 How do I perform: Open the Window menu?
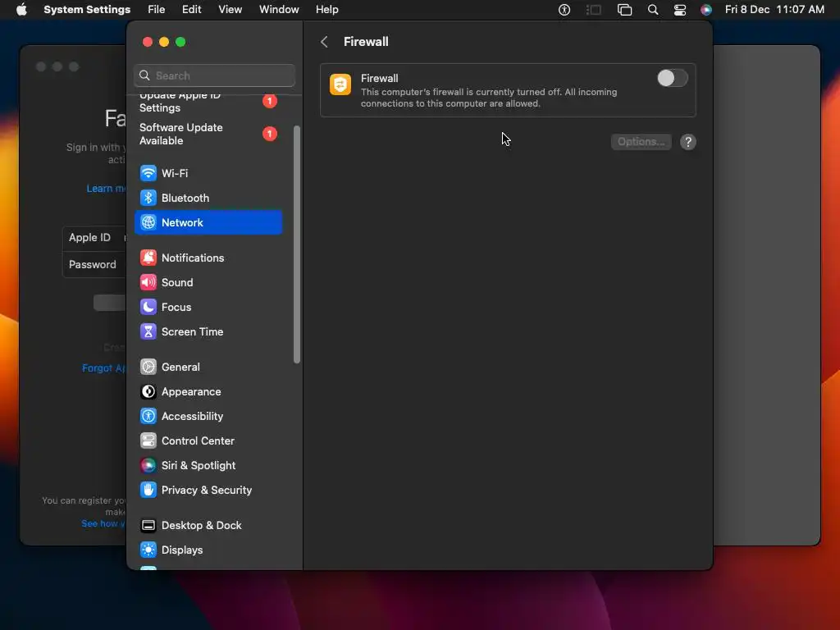tap(279, 10)
